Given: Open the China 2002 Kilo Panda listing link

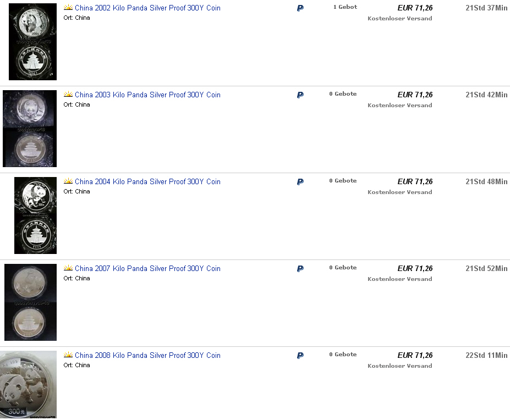Looking at the screenshot, I should click(147, 8).
